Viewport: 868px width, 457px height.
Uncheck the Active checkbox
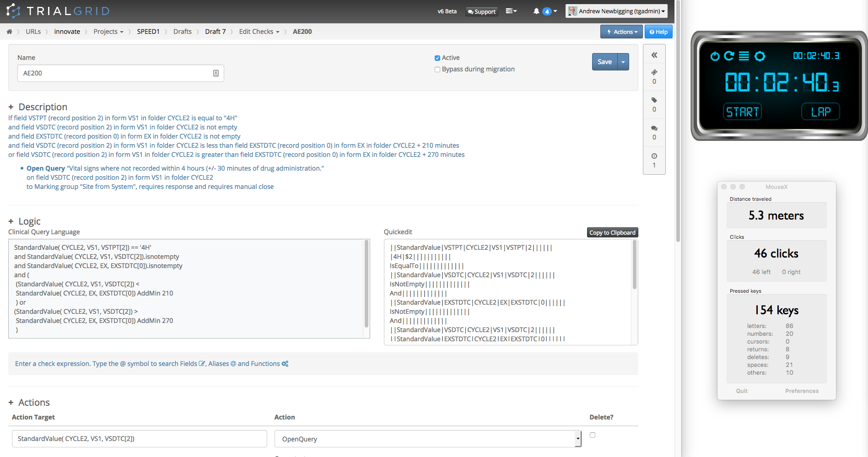(437, 58)
